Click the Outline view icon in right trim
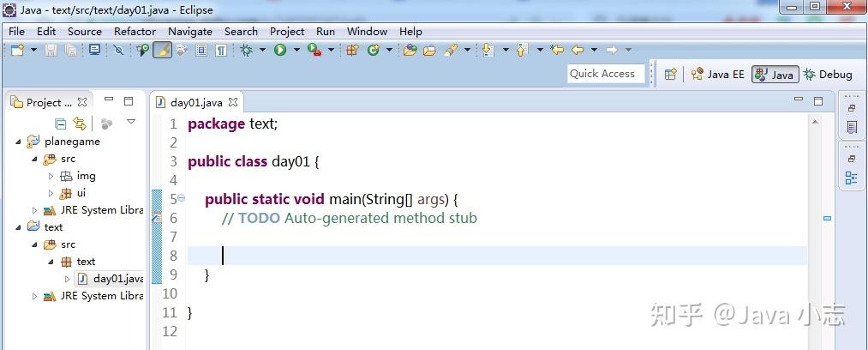868x350 pixels. click(x=852, y=178)
